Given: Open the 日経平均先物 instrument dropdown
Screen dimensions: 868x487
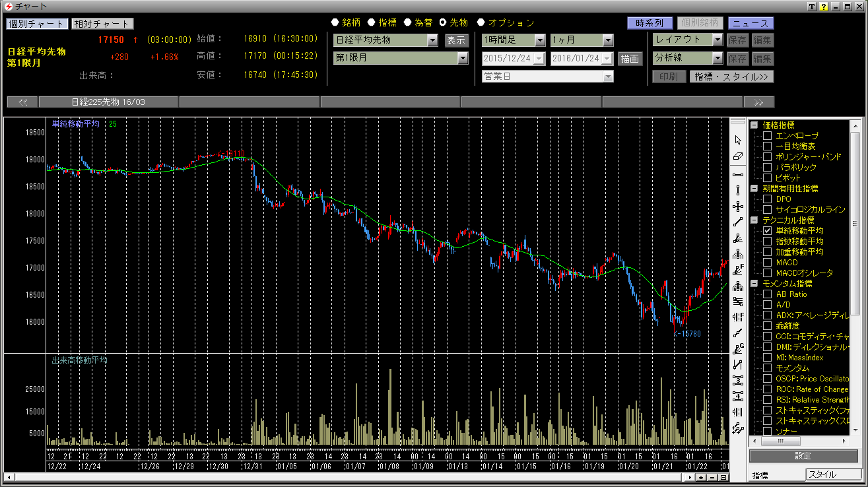Looking at the screenshot, I should [432, 40].
